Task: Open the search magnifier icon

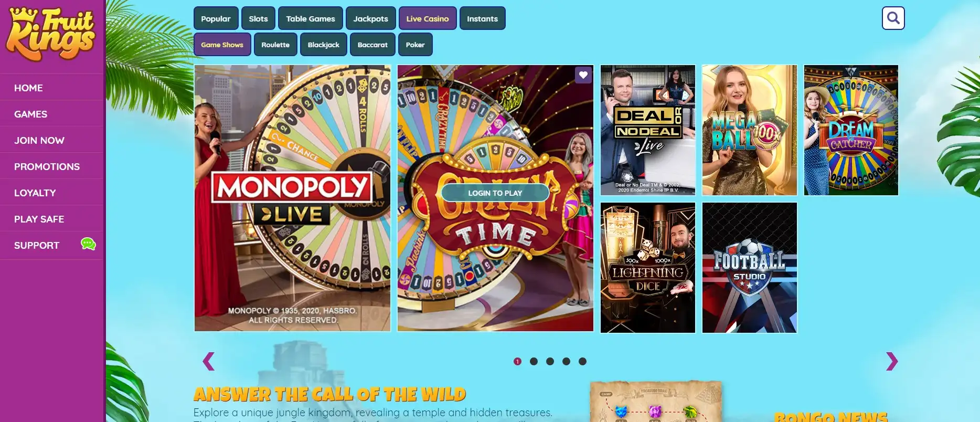Action: pos(893,18)
